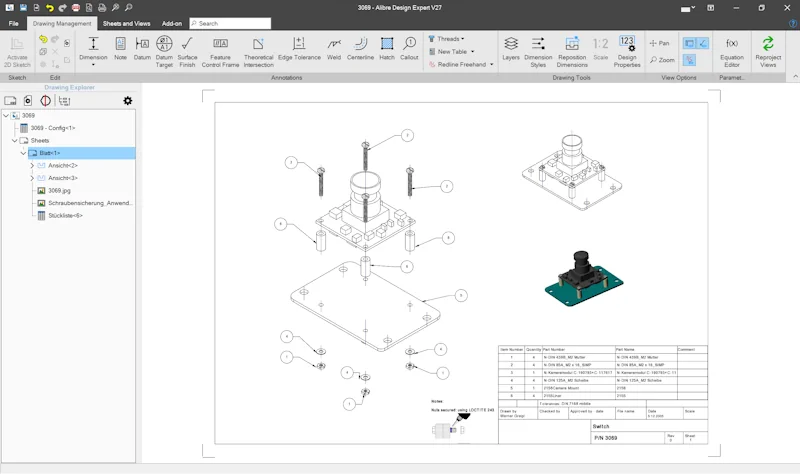
Task: Open the Dimension dropdown arrow
Action: pyautogui.click(x=93, y=65)
